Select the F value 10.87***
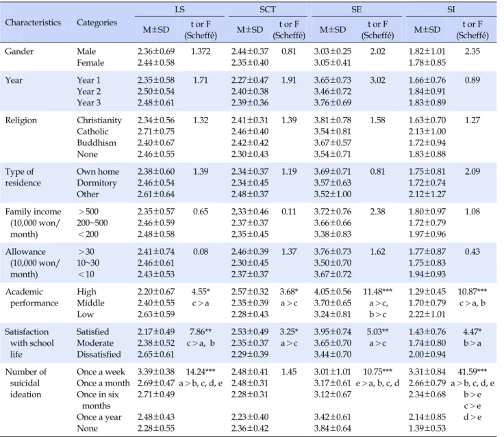Image resolution: width=504 pixels, height=437 pixels. coord(473,292)
